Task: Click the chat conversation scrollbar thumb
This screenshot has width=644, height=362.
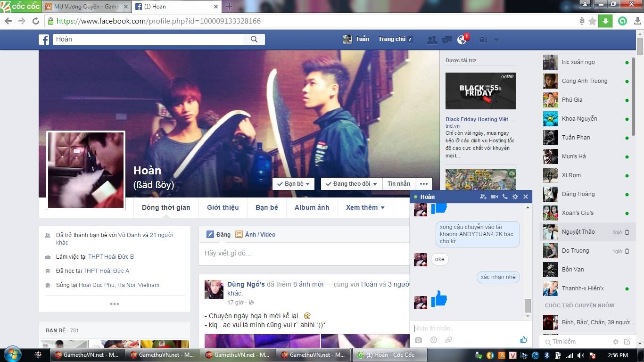Action: pos(528,306)
